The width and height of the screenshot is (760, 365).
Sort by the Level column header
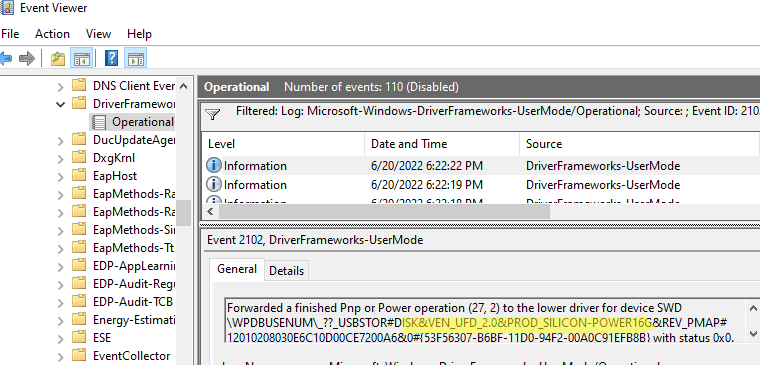(284, 144)
